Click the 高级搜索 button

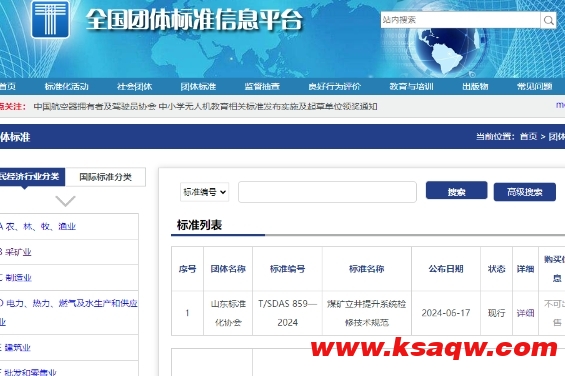click(x=525, y=192)
